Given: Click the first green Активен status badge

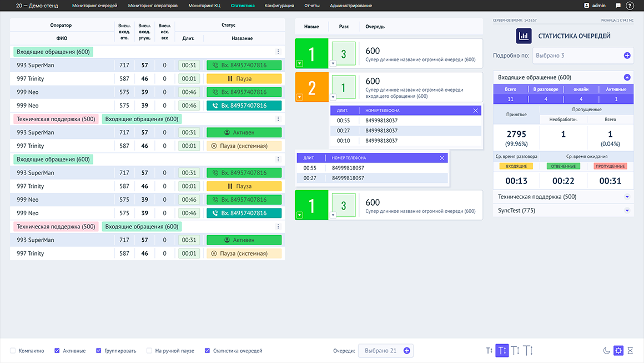Looking at the screenshot, I should point(244,132).
